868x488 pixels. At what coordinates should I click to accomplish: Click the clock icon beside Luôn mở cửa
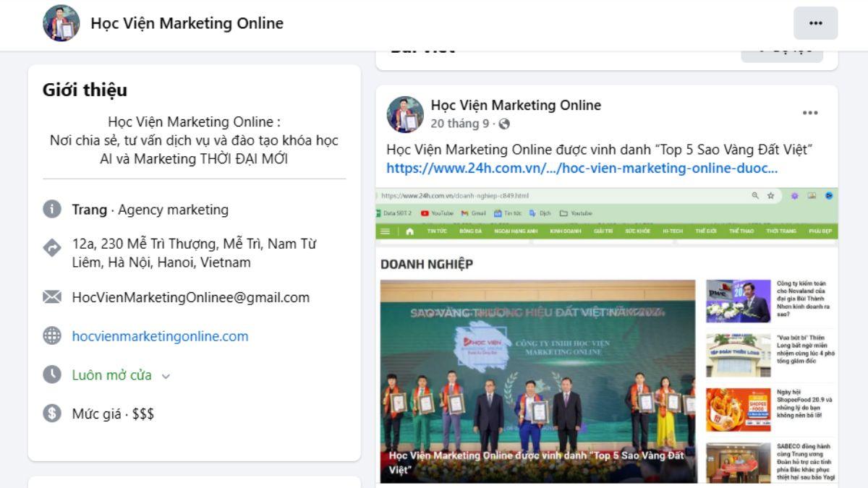pyautogui.click(x=52, y=374)
